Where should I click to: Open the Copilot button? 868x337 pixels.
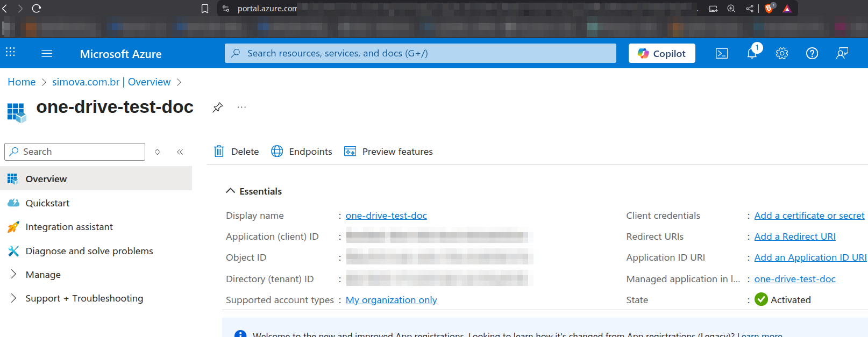click(x=661, y=53)
